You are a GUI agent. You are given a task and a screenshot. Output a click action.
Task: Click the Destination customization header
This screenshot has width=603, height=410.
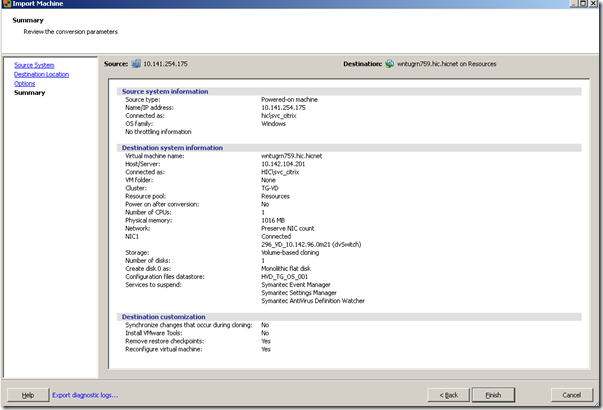coord(165,316)
